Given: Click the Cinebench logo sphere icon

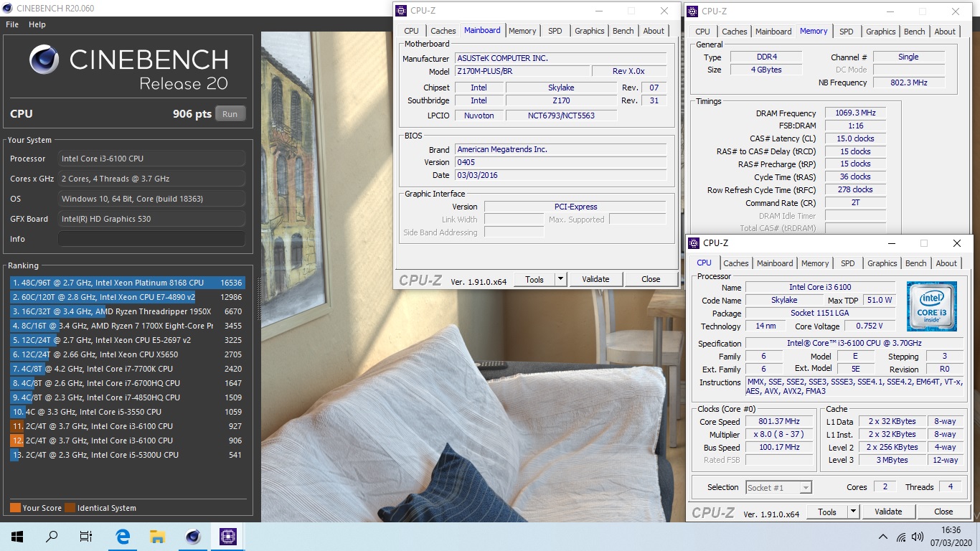Looking at the screenshot, I should (x=44, y=60).
